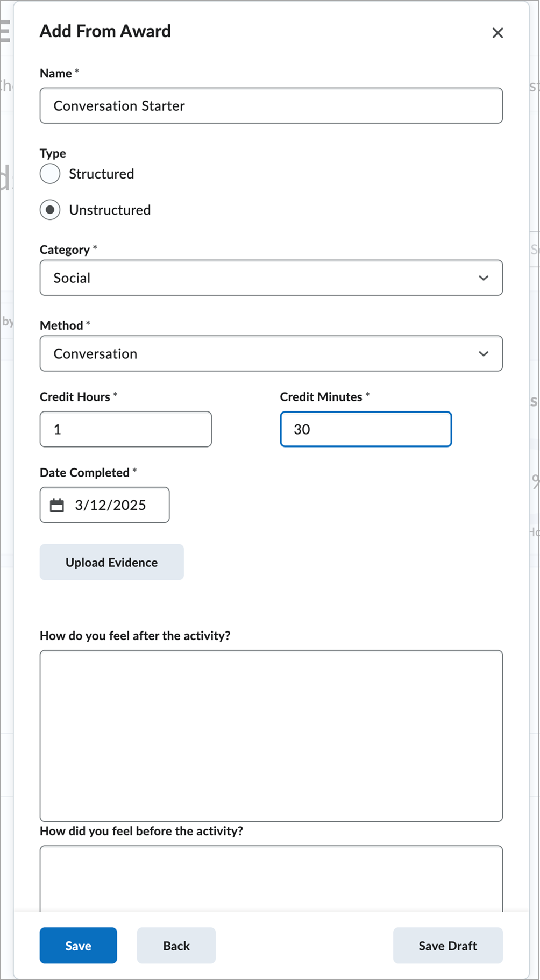
Task: Go back using the Back button
Action: click(176, 946)
